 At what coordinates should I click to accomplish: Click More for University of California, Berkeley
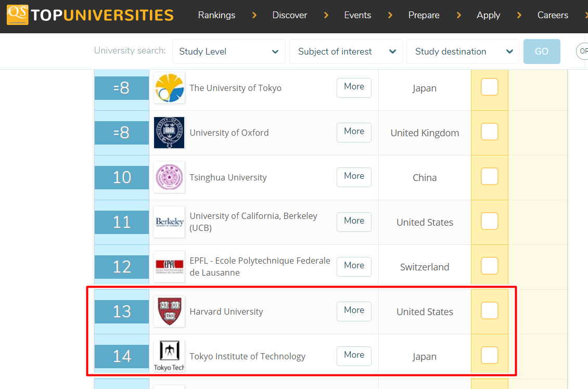(354, 222)
